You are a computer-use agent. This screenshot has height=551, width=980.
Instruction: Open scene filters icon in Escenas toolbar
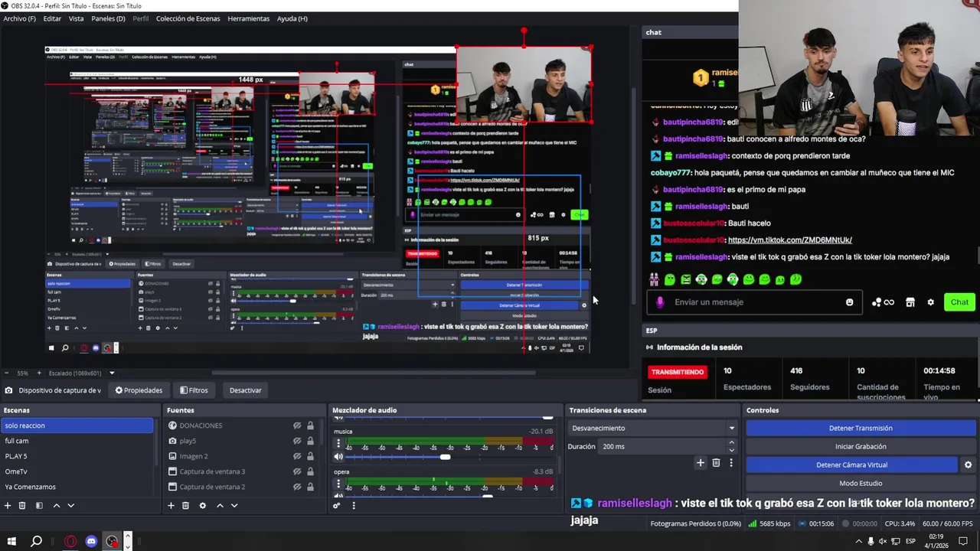(39, 505)
